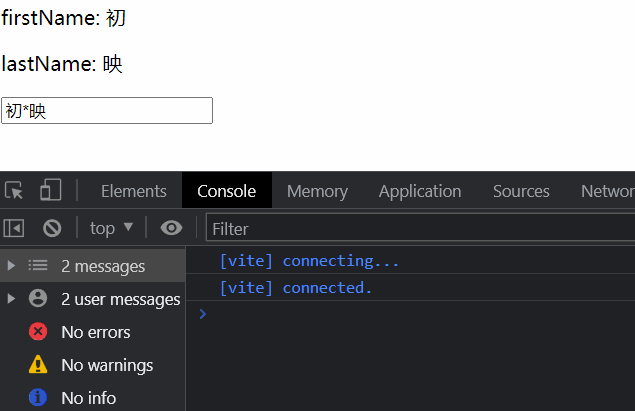This screenshot has height=411, width=635.
Task: Click the user messages avatar icon
Action: click(x=38, y=299)
